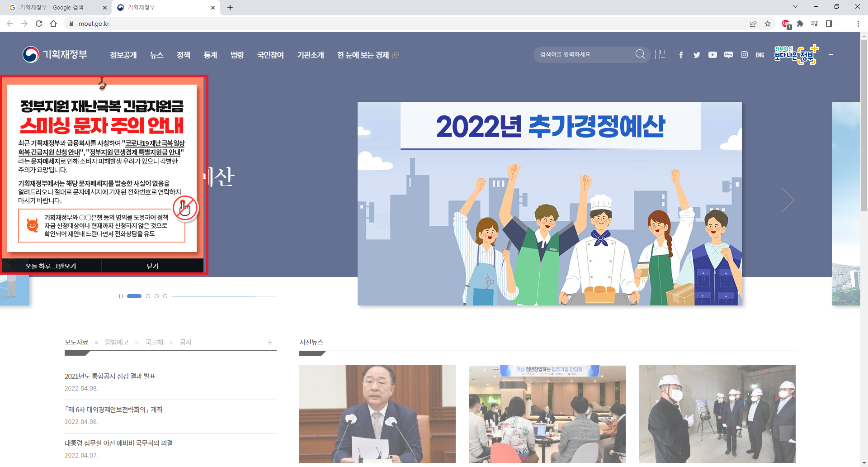Screen dimensions: 868x467
Task: Select the 공지 tab
Action: (x=185, y=342)
